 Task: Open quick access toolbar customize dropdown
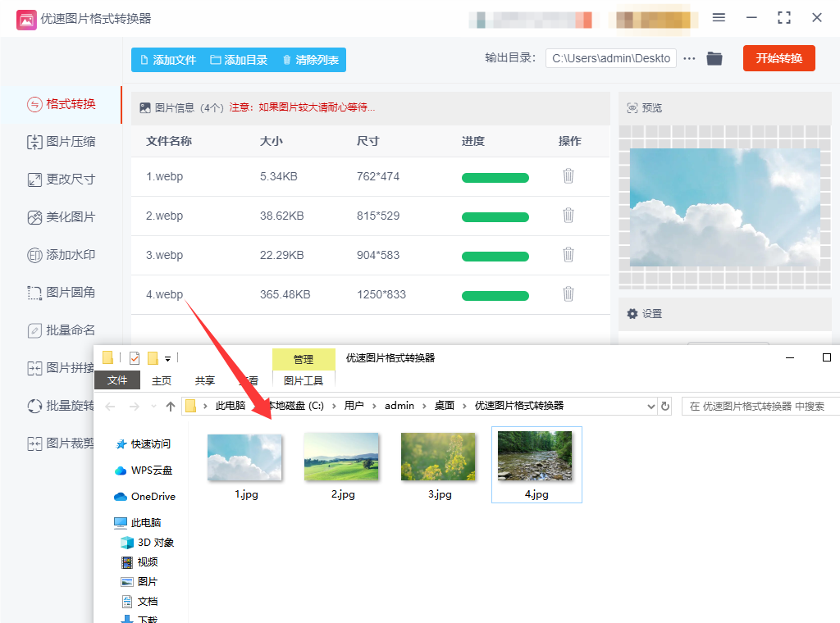point(167,358)
